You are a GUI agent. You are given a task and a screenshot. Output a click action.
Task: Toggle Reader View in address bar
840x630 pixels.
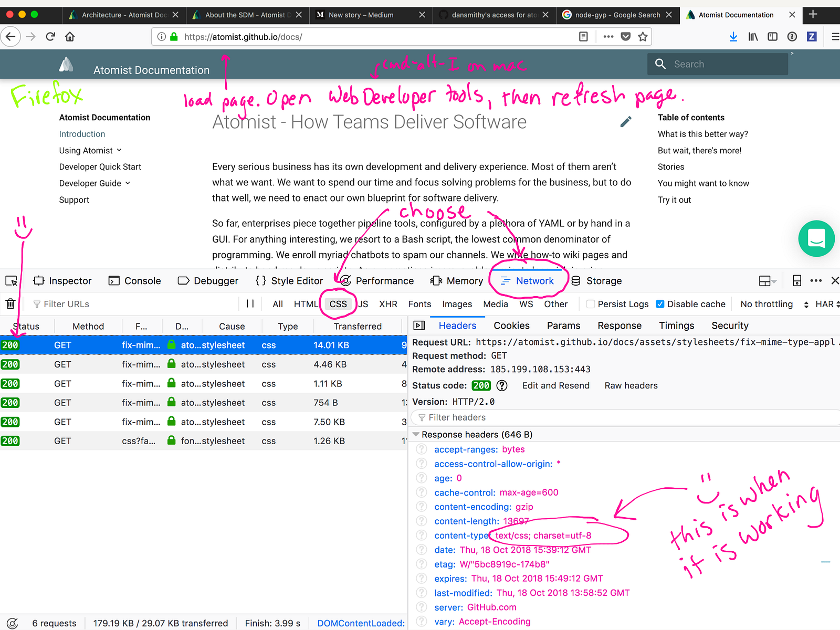pos(583,37)
